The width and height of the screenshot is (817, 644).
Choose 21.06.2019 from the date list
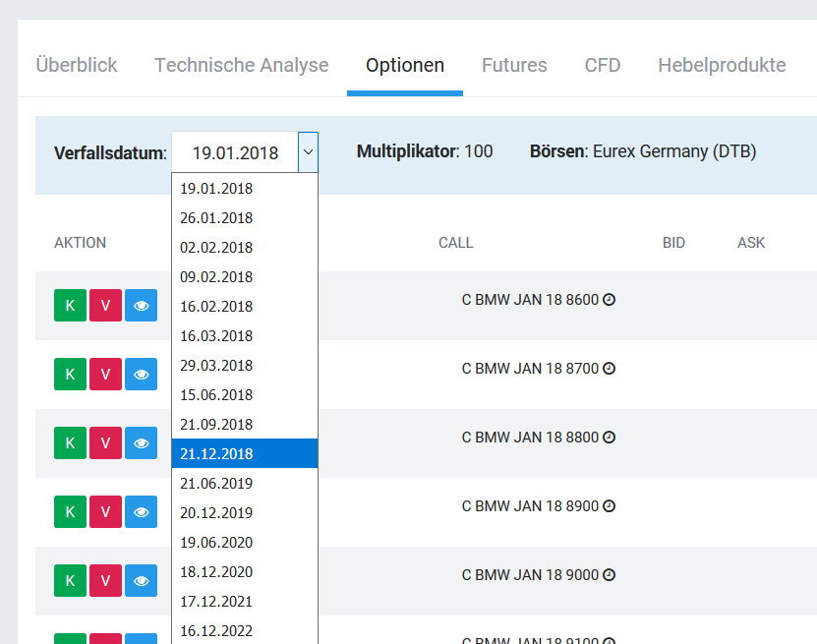pyautogui.click(x=245, y=484)
